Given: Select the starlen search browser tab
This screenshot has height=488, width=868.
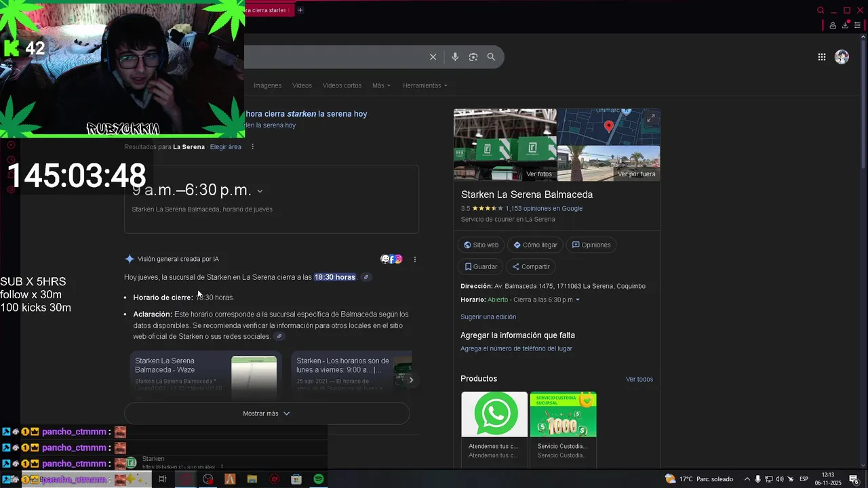Looking at the screenshot, I should (x=267, y=10).
